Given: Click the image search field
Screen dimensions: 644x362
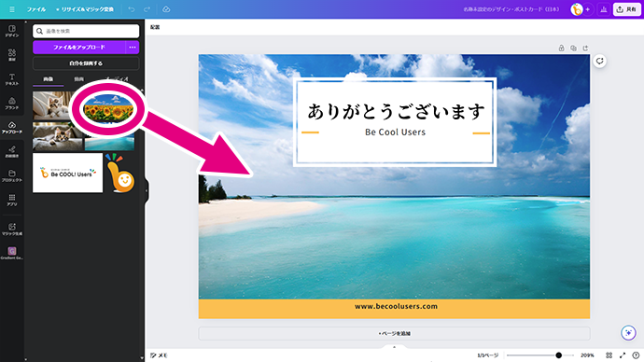Looking at the screenshot, I should 86,31.
